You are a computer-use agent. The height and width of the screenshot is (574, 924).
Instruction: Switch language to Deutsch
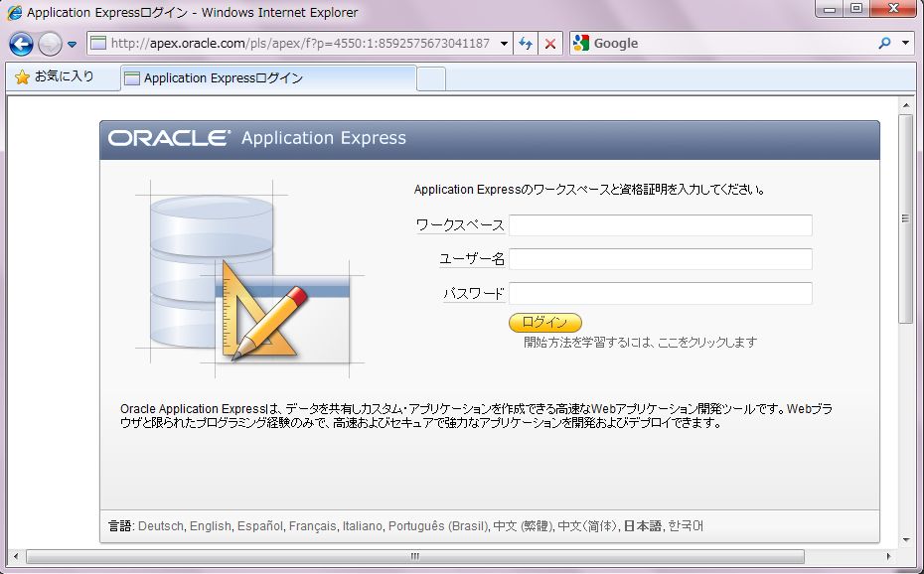pos(161,525)
